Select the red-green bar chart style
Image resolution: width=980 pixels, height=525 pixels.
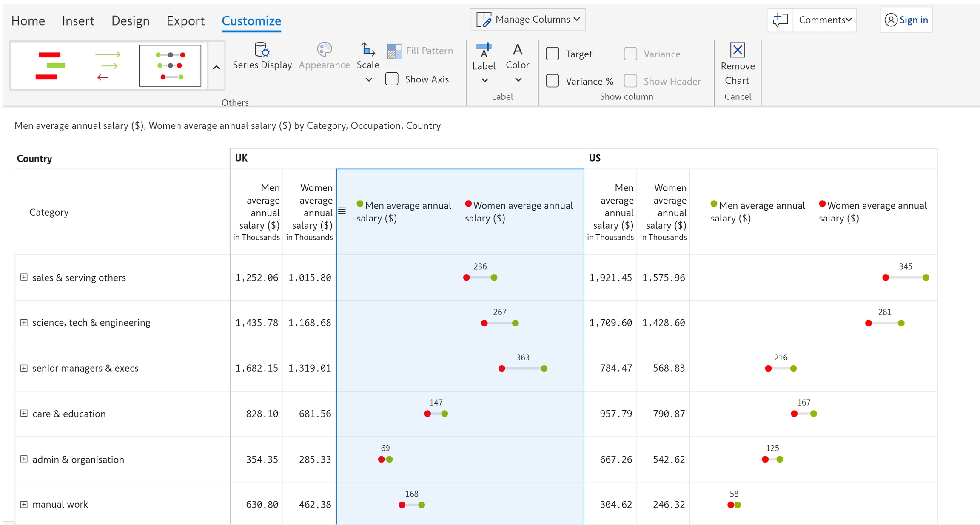coord(50,66)
